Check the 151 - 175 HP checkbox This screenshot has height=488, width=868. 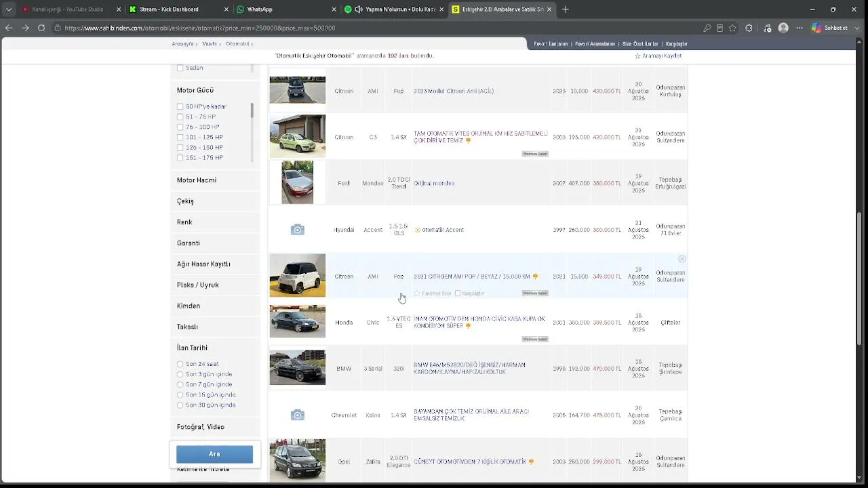coord(180,158)
